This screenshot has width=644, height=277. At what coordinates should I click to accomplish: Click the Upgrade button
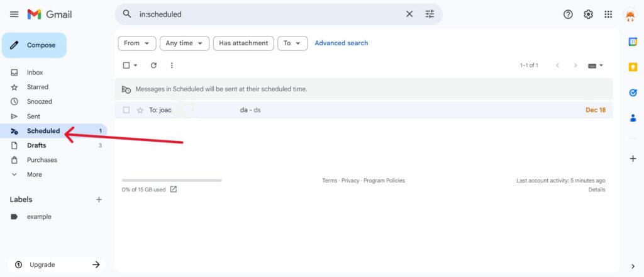point(56,264)
